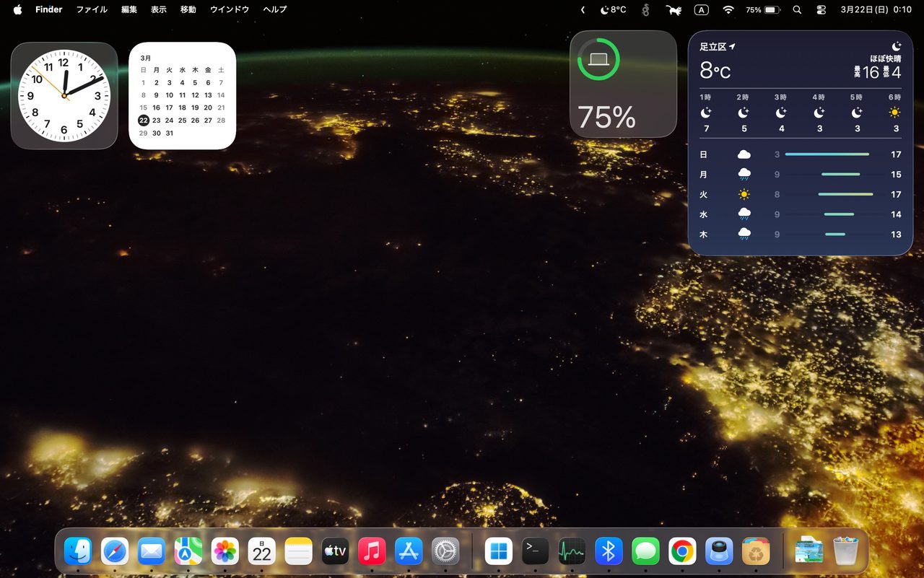Image resolution: width=924 pixels, height=578 pixels.
Task: Launch the Terminal app in the Dock
Action: coord(536,552)
